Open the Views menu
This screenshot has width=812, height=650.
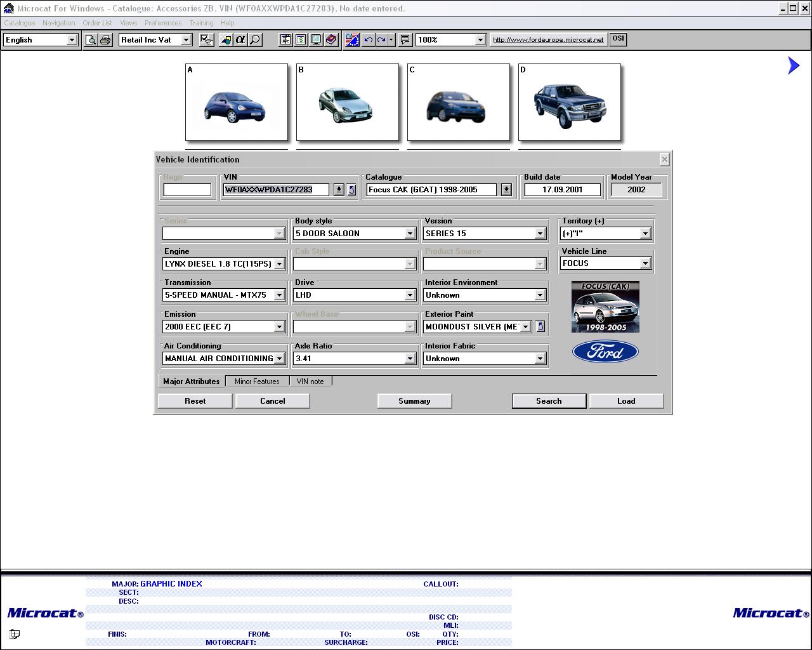129,23
